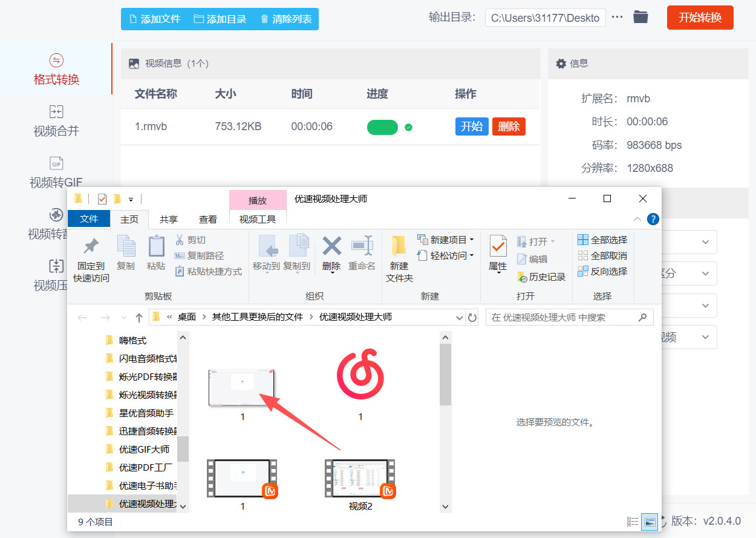Image resolution: width=756 pixels, height=538 pixels.
Task: Click the large icons view button in status bar
Action: 650,522
